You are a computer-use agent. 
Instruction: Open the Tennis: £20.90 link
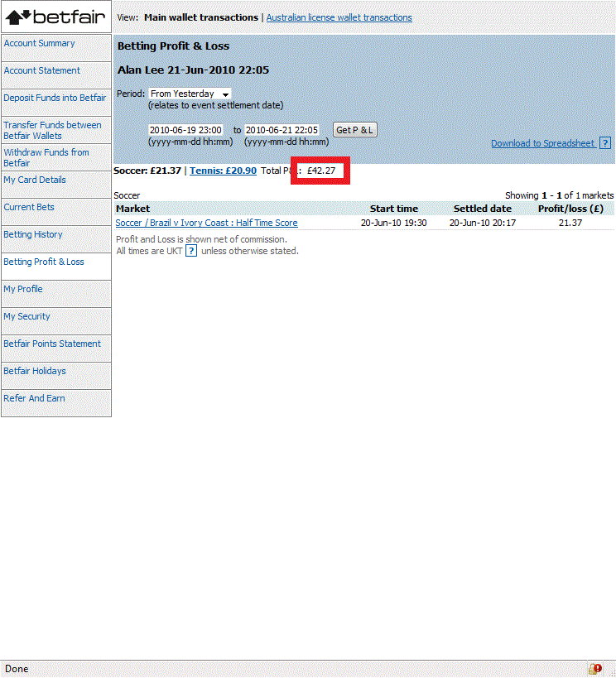point(224,171)
